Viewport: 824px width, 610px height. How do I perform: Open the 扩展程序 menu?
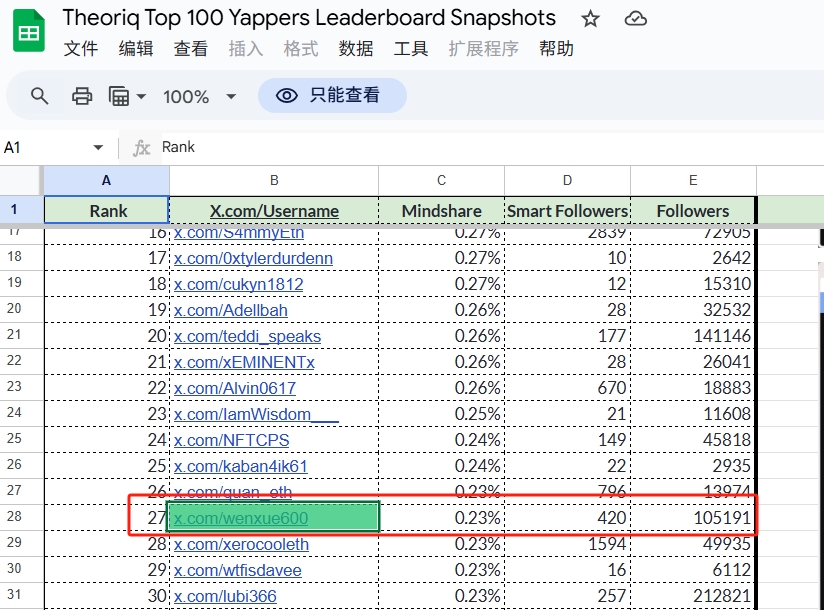coord(483,48)
